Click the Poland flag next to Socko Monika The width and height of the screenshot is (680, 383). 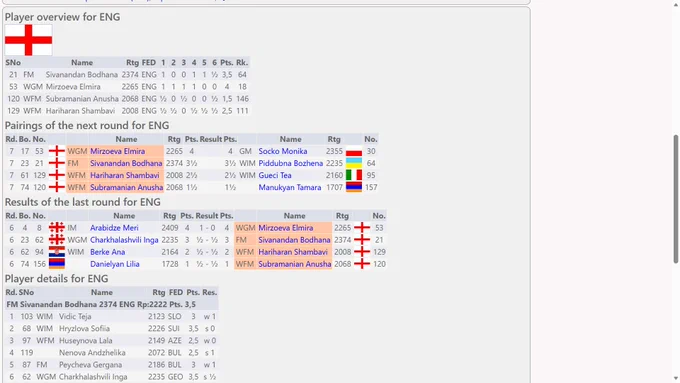pyautogui.click(x=354, y=151)
